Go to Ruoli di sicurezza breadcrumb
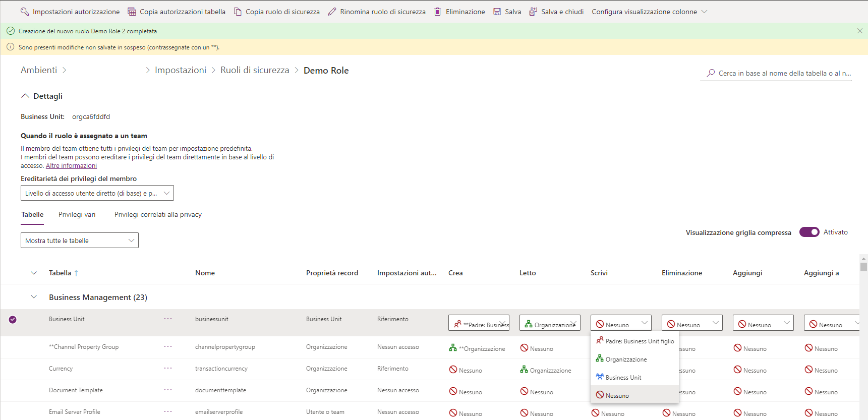Image resolution: width=868 pixels, height=420 pixels. (255, 70)
